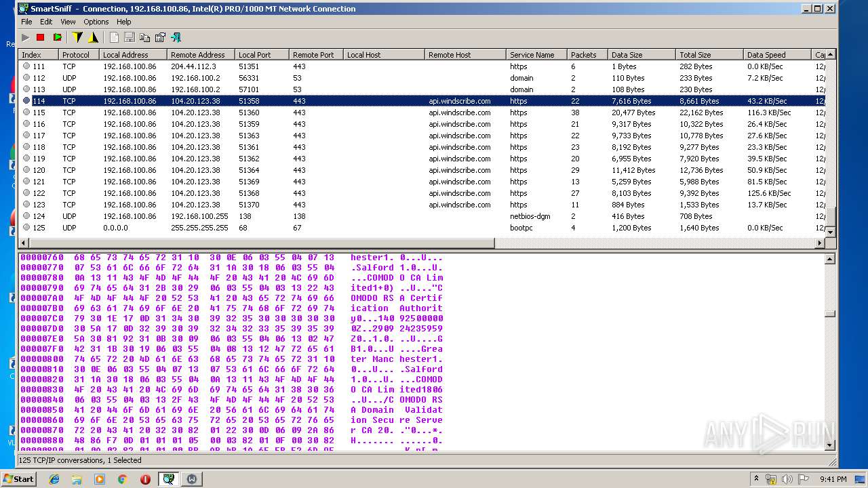Click the volume speaker tray icon
Image resolution: width=868 pixels, height=488 pixels.
pyautogui.click(x=787, y=479)
